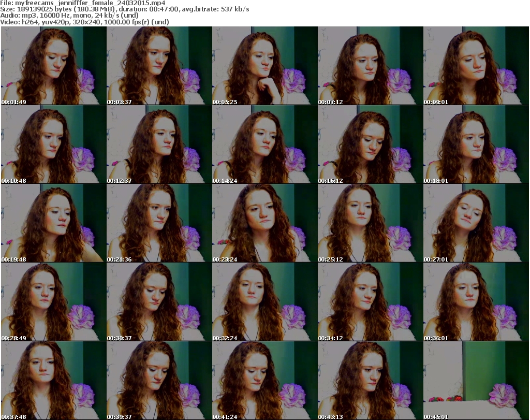The image size is (530, 420).
Task: Click the Size and duration info line
Action: [125, 9]
